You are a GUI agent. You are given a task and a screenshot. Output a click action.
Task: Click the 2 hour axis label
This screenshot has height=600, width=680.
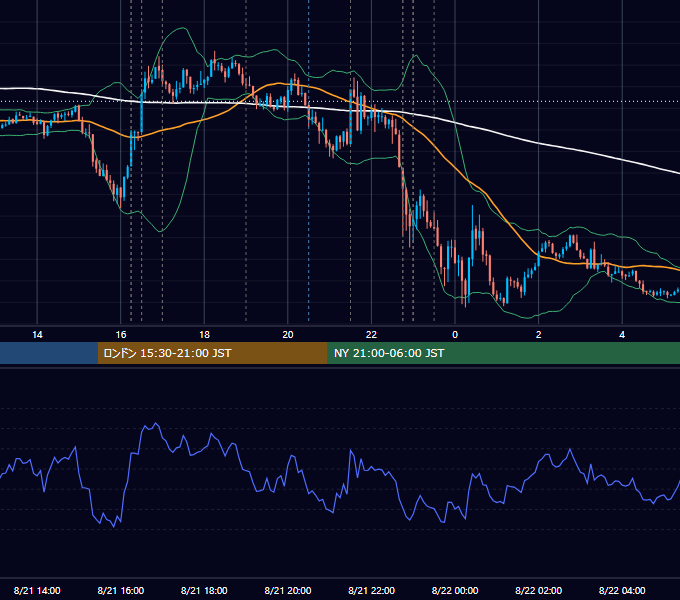539,335
